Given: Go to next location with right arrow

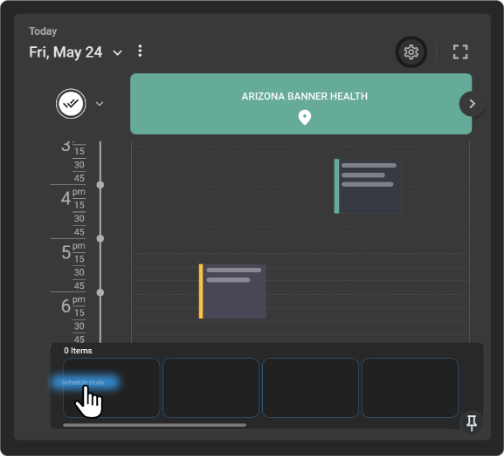Looking at the screenshot, I should point(472,104).
